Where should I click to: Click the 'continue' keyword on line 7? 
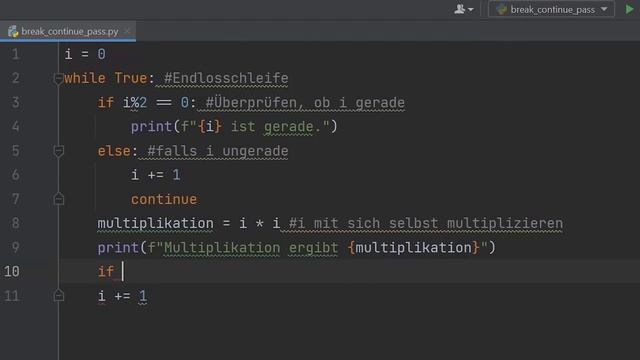(164, 199)
